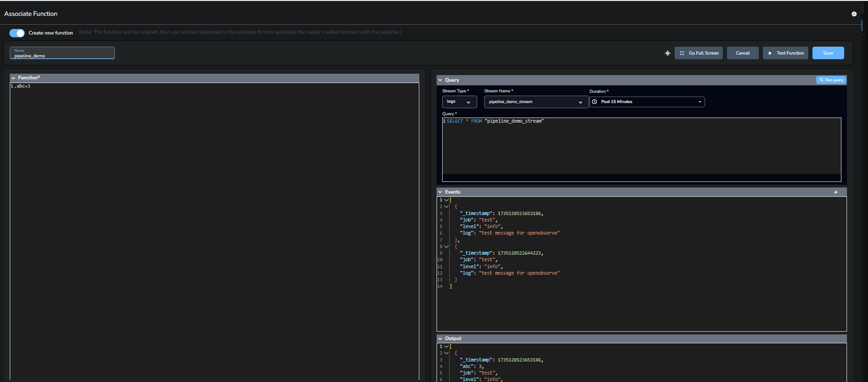Open the Stream Name dropdown
Screen dimensions: 868x382
coord(536,102)
